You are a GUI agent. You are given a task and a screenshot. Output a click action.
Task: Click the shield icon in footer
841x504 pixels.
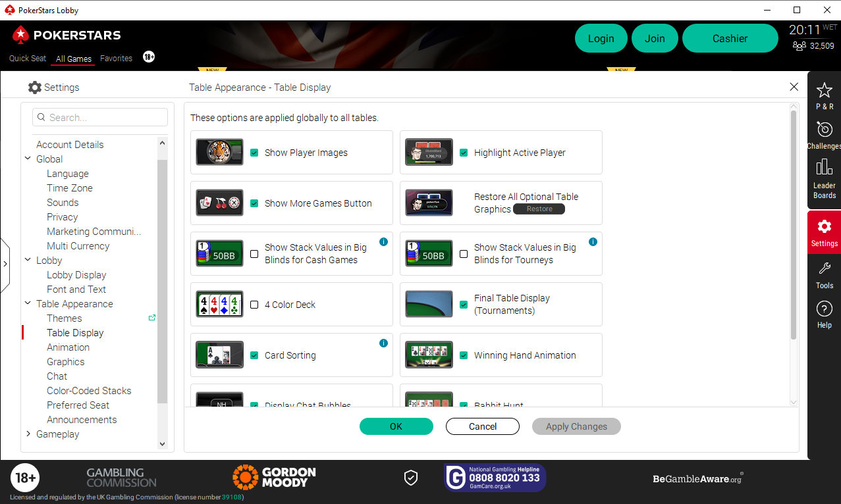pyautogui.click(x=411, y=478)
